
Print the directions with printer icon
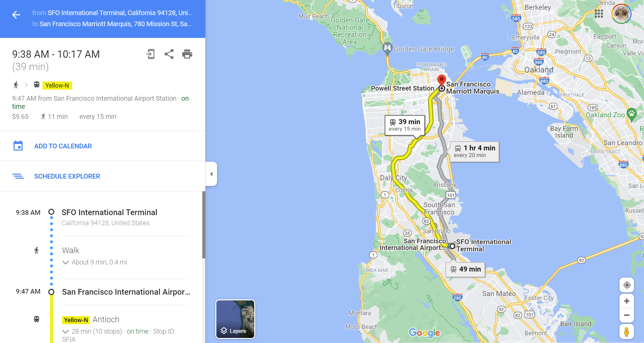click(187, 54)
